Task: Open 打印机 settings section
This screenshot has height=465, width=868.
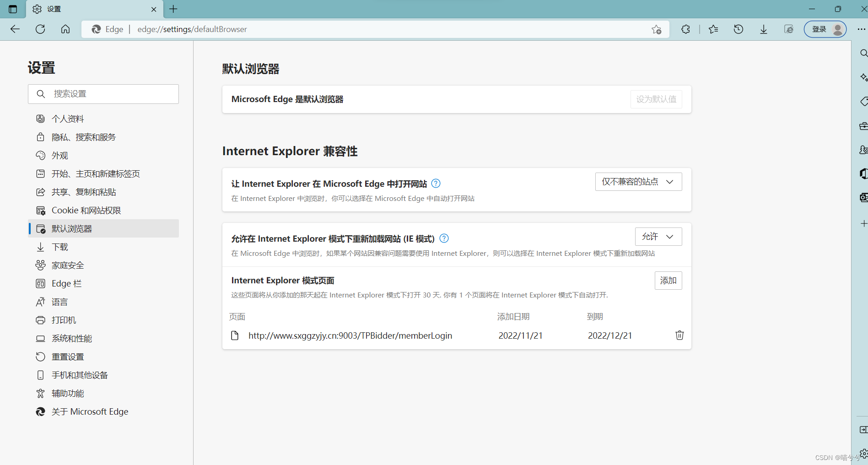Action: [x=103, y=320]
